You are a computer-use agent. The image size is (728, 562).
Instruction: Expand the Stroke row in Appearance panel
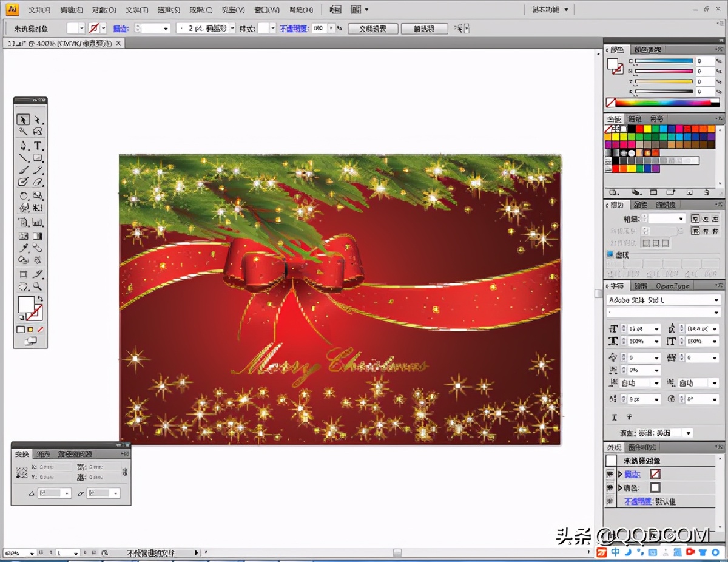(621, 474)
